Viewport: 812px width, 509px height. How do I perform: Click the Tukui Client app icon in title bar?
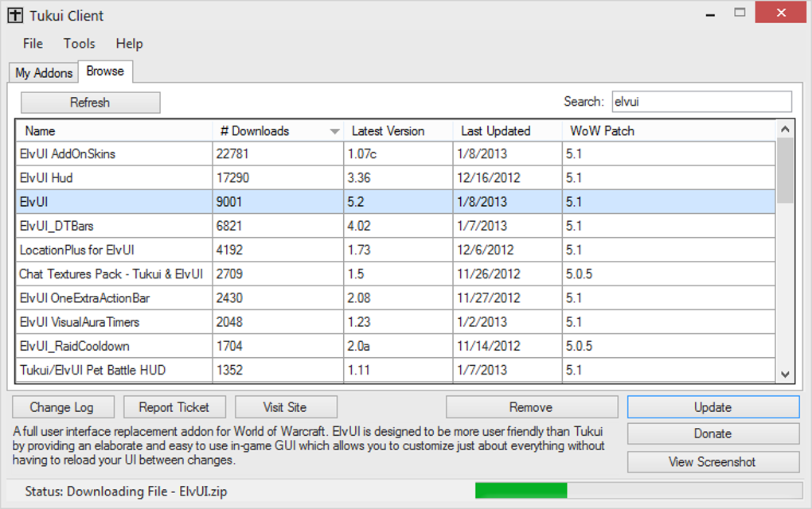pyautogui.click(x=15, y=16)
